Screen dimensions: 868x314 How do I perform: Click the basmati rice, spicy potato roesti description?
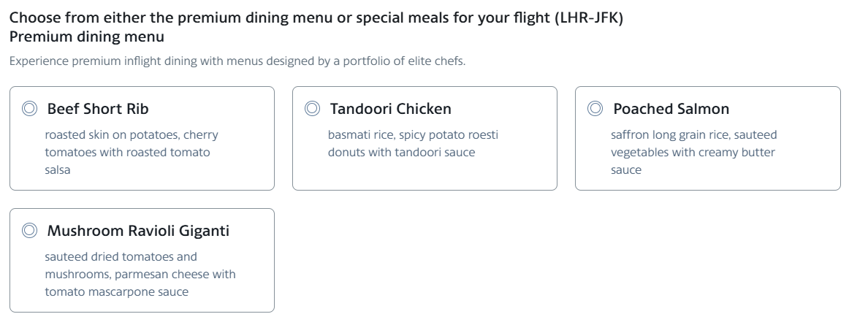pyautogui.click(x=413, y=144)
